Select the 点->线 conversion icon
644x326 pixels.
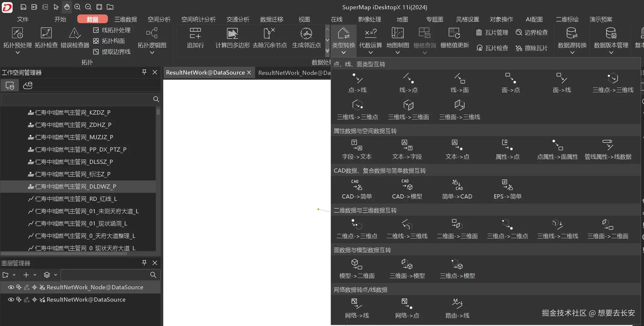point(357,82)
